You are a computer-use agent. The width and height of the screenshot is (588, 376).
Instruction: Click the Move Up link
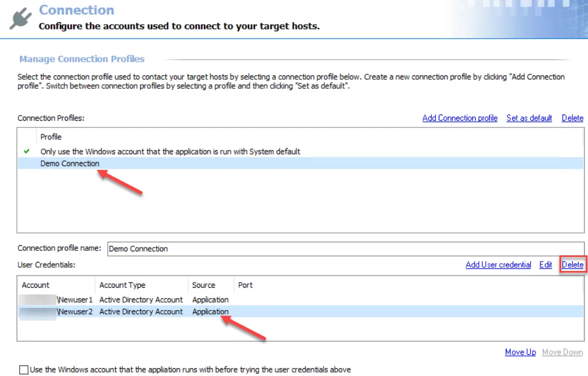point(520,352)
